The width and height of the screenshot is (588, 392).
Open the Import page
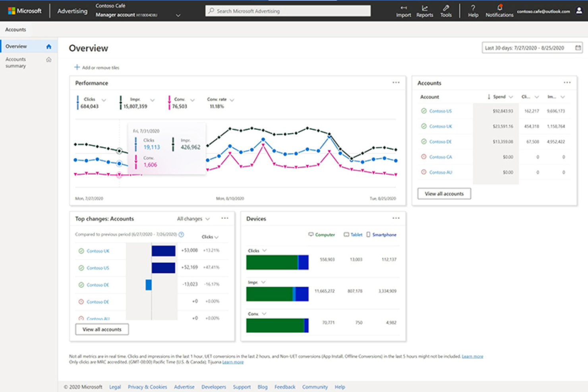403,11
